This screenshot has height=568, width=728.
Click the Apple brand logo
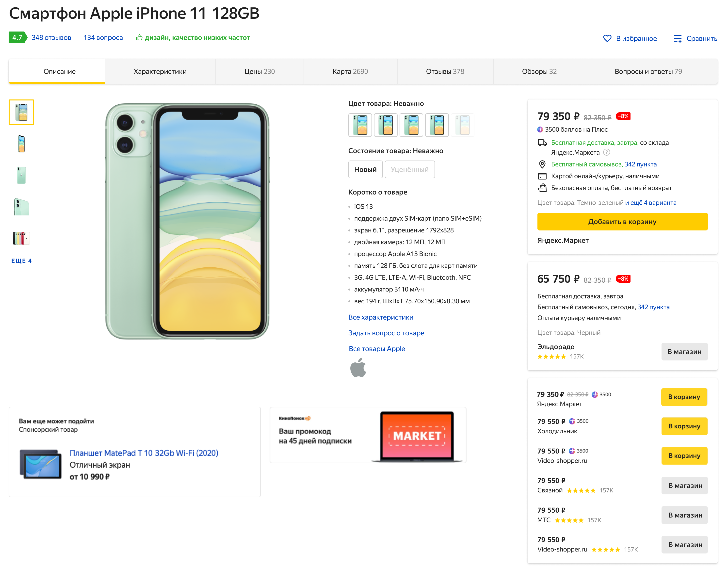pyautogui.click(x=358, y=368)
